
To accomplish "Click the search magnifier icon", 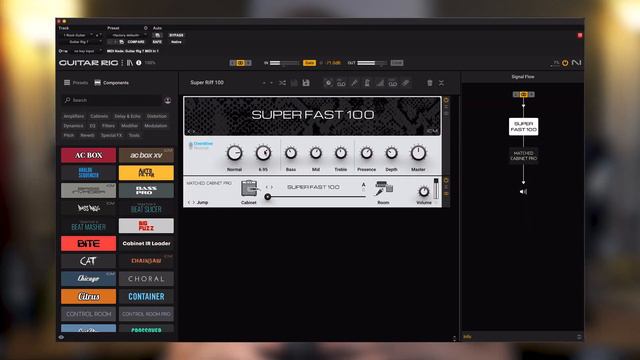I will 67,100.
